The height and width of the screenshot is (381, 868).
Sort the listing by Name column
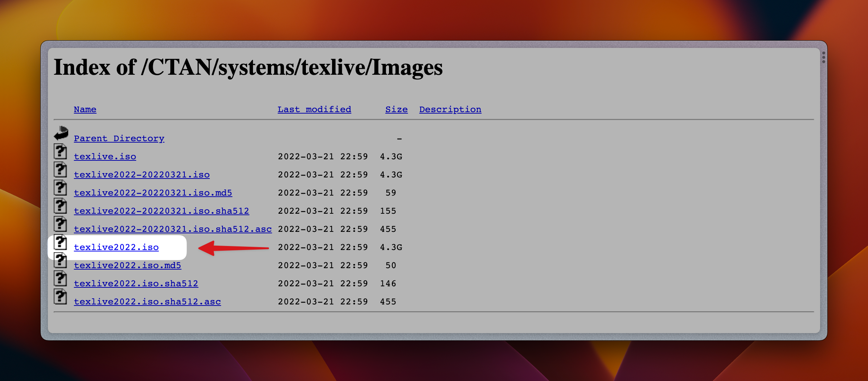(85, 109)
